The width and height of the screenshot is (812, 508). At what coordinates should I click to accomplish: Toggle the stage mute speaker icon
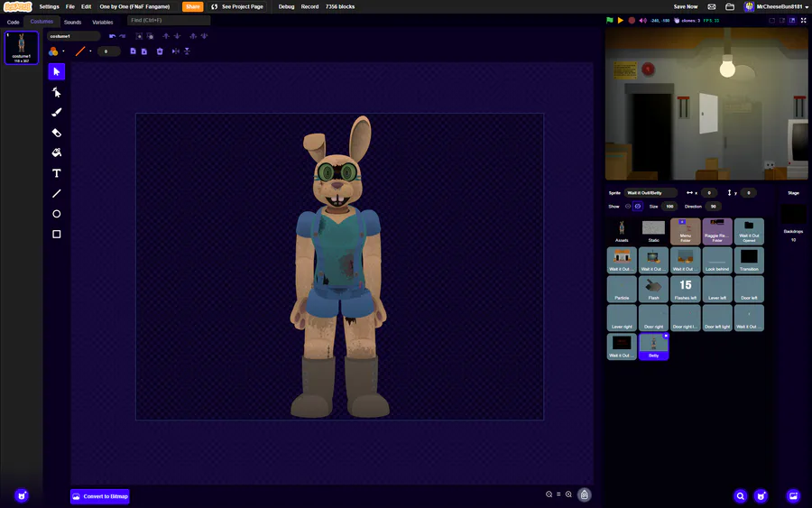[642, 20]
